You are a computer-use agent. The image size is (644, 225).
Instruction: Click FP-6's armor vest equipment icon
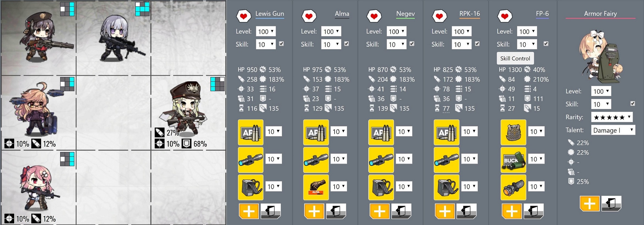tap(513, 132)
